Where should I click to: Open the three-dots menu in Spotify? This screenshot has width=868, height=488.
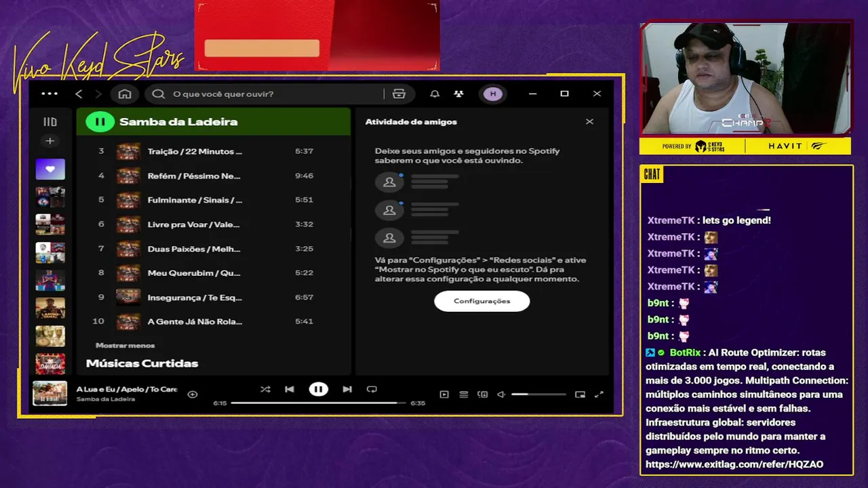50,94
